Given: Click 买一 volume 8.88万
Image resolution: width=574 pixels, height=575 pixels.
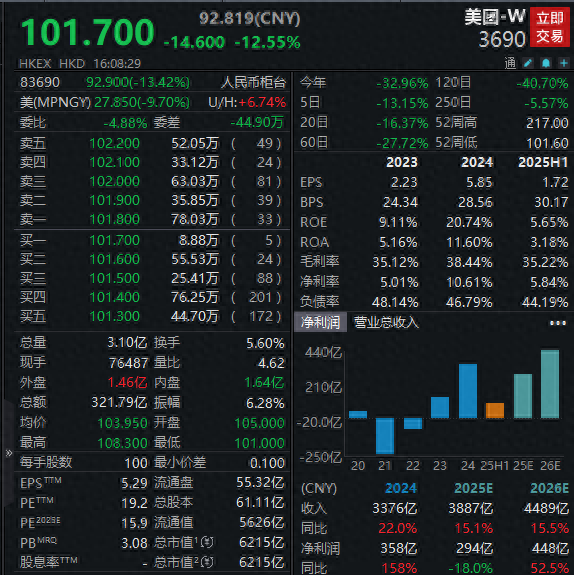Looking at the screenshot, I should click(x=198, y=240).
